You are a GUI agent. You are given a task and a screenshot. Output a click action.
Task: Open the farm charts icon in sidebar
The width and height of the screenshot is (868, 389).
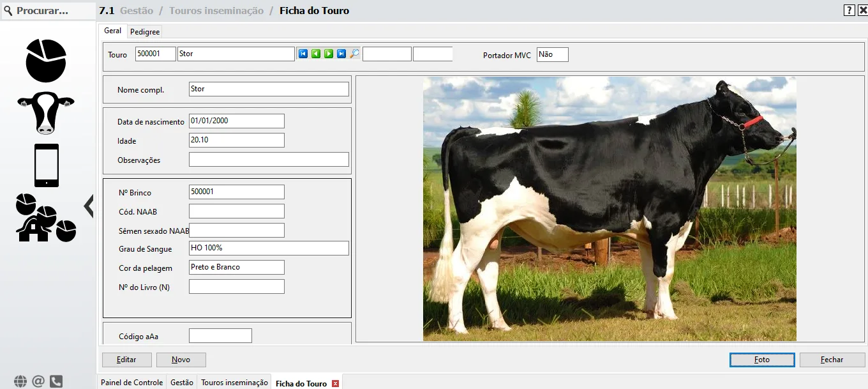pyautogui.click(x=46, y=218)
